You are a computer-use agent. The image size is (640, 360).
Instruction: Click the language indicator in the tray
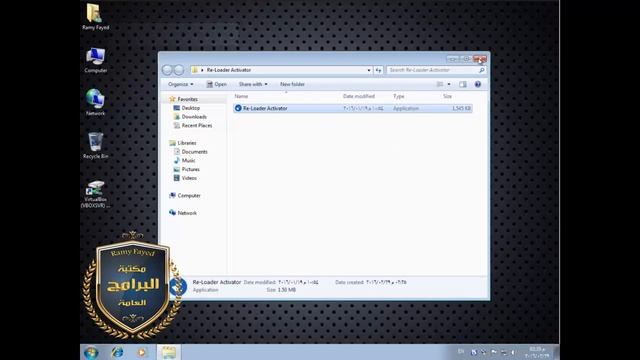pos(461,351)
